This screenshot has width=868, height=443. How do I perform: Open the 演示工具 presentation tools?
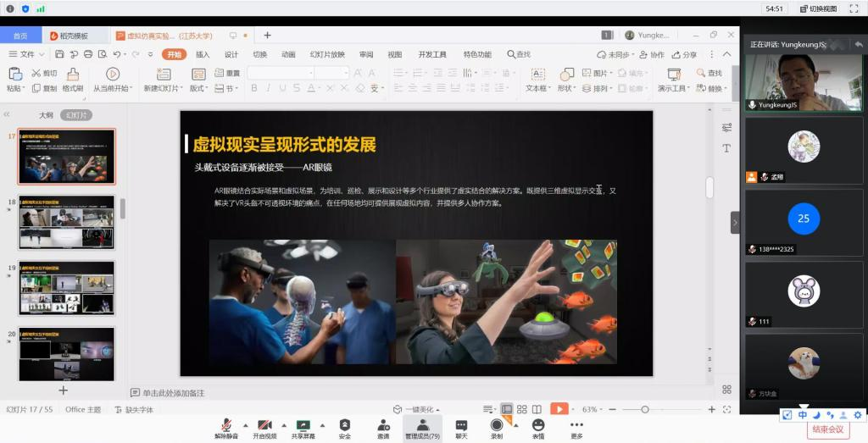674,80
